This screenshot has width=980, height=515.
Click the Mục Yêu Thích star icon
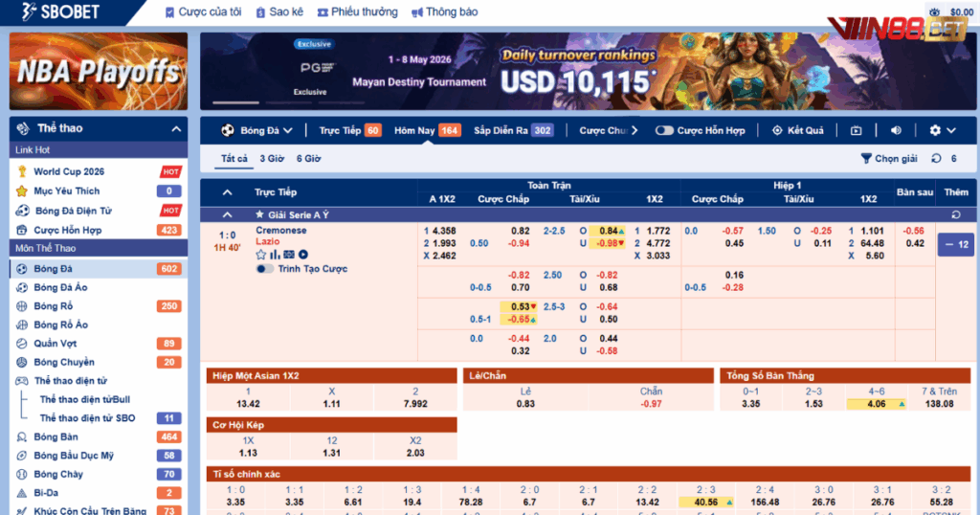pos(22,190)
